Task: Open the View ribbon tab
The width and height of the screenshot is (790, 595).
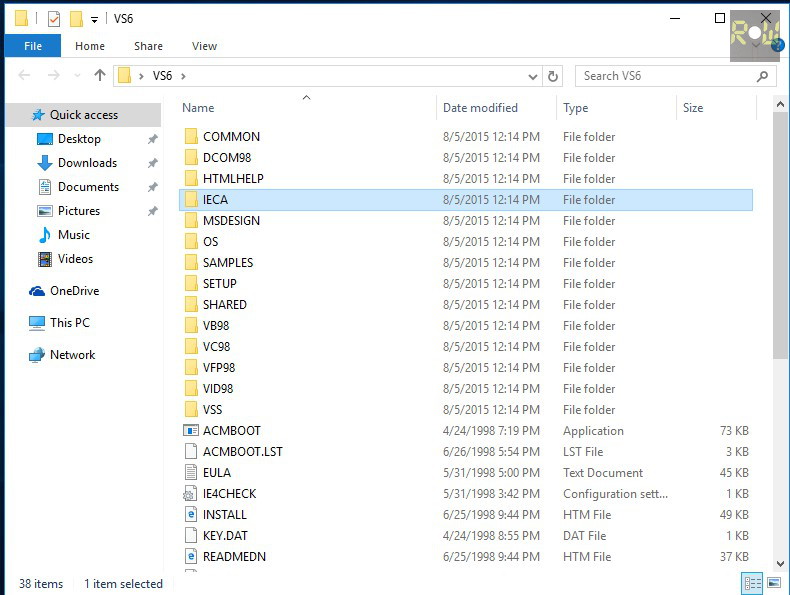Action: [204, 46]
